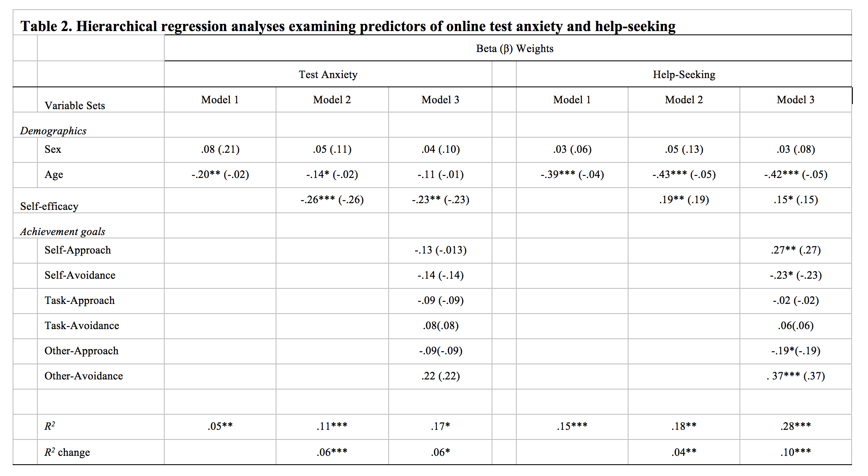Click the .37*** (.37) Other-Avoidance cell

pyautogui.click(x=796, y=376)
